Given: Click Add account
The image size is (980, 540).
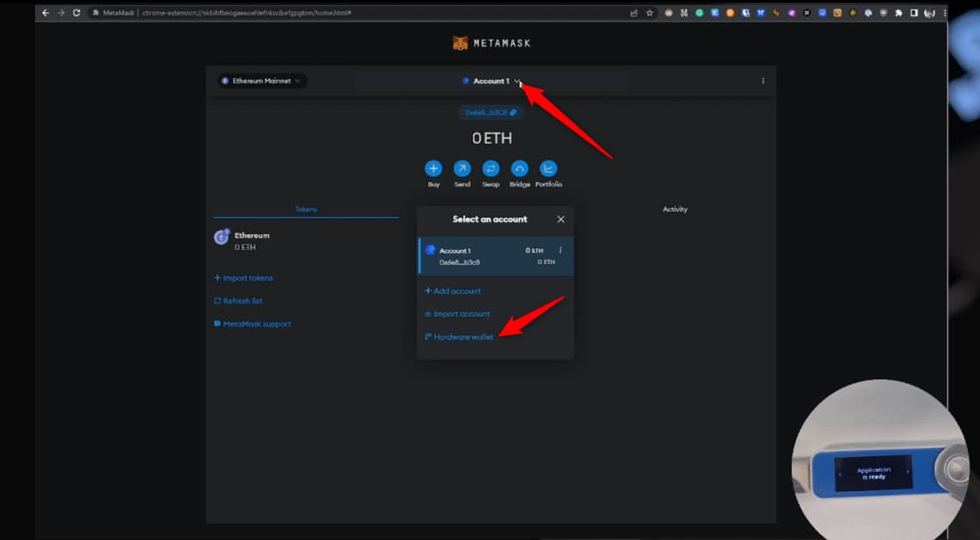Looking at the screenshot, I should (x=453, y=291).
